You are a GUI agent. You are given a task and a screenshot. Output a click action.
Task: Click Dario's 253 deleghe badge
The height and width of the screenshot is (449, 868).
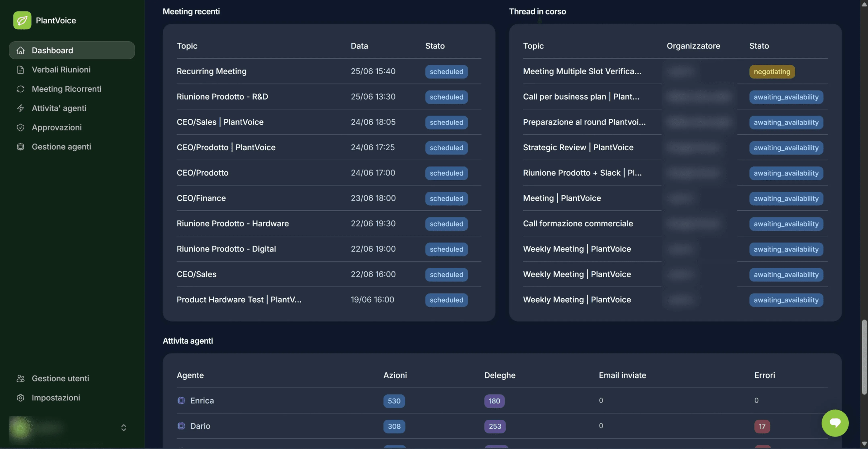pyautogui.click(x=495, y=426)
